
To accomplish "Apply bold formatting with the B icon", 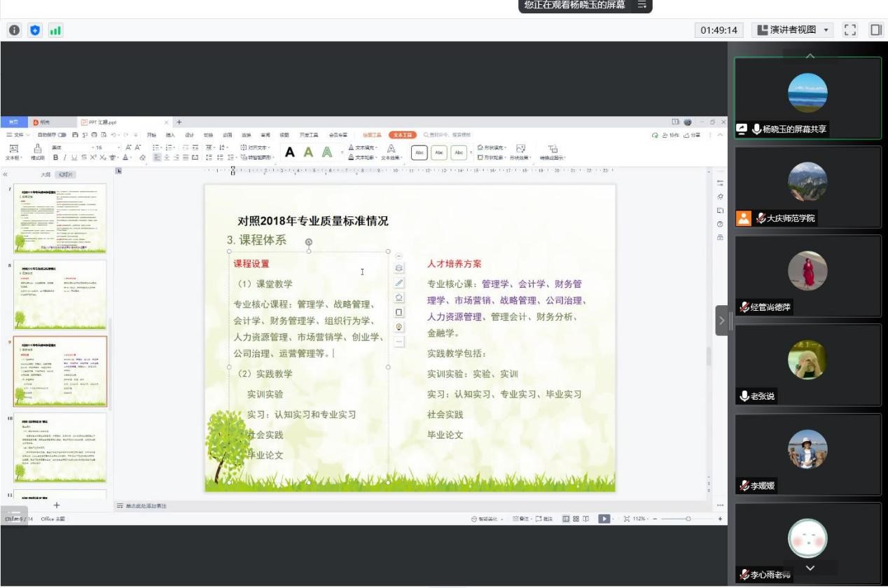I will [x=55, y=157].
